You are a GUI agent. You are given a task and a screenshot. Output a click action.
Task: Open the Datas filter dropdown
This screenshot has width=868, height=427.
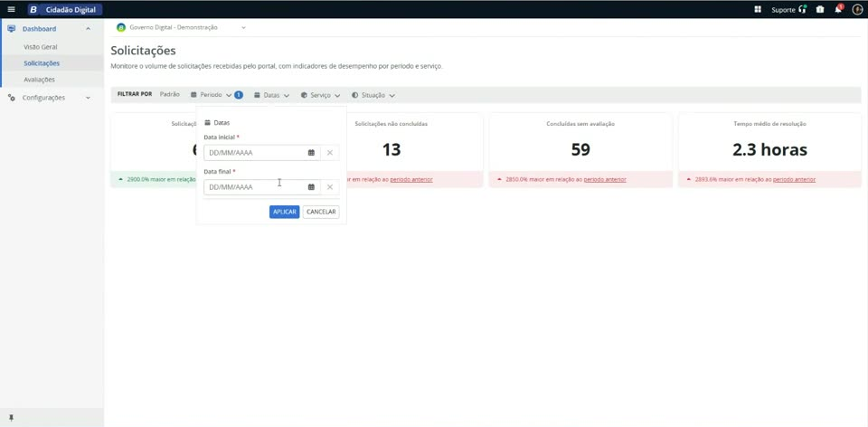[x=272, y=95]
